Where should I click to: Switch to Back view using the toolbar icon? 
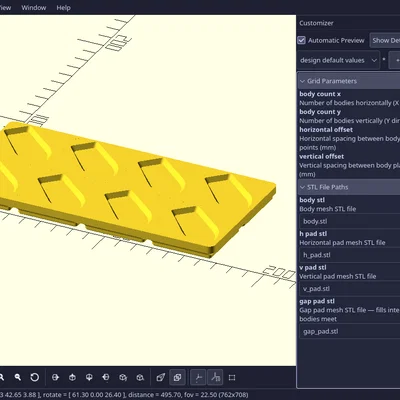pyautogui.click(x=140, y=377)
